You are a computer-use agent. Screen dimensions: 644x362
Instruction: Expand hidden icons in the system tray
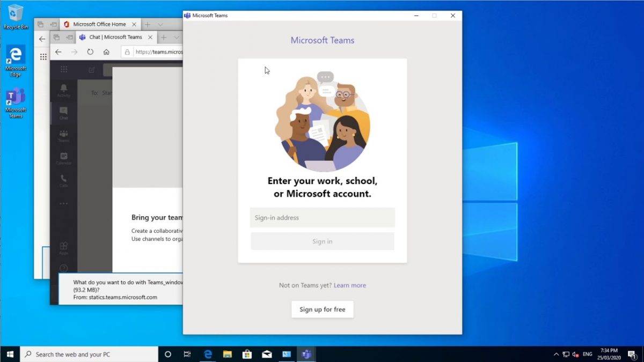click(x=556, y=354)
